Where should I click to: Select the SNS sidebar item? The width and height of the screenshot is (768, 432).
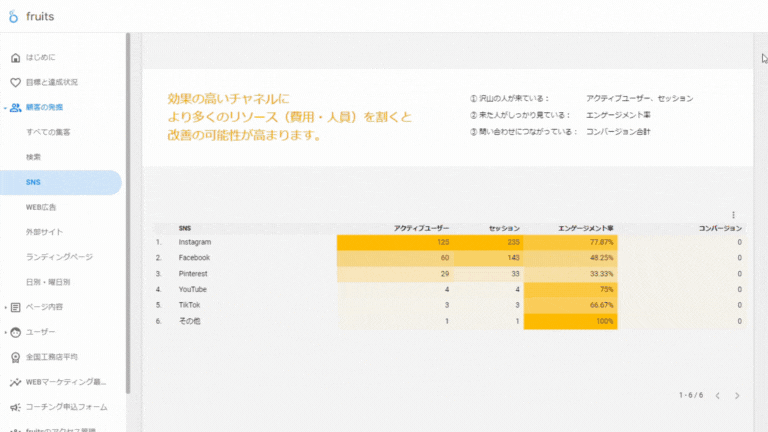point(61,182)
